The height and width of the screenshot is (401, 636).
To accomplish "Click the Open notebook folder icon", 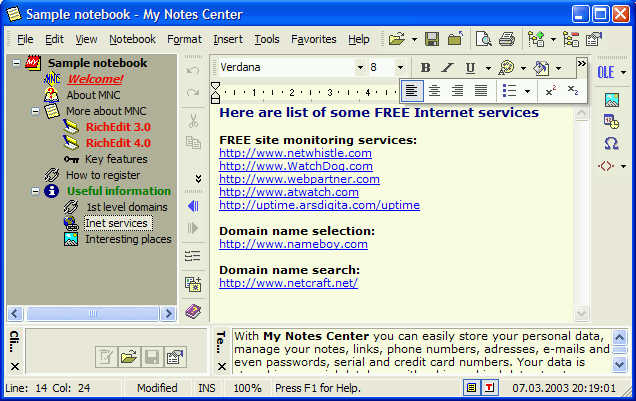I will 396,39.
